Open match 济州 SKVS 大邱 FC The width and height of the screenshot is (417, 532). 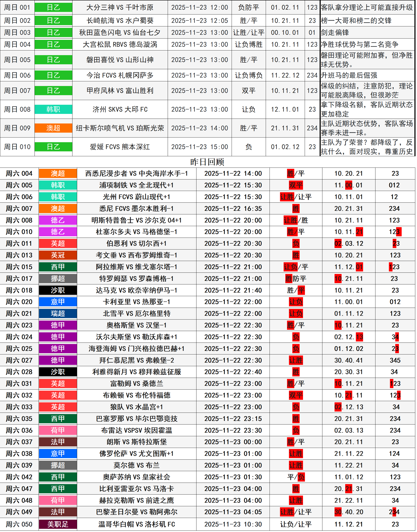[120, 109]
